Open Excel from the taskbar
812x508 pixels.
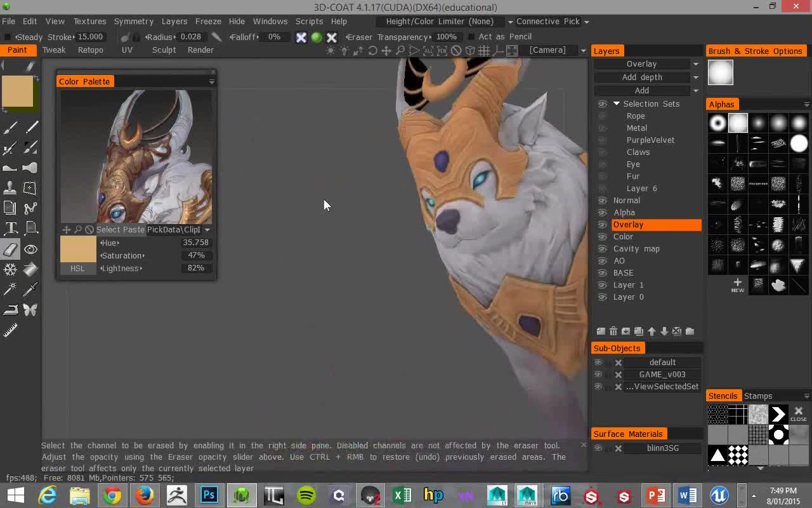(402, 495)
